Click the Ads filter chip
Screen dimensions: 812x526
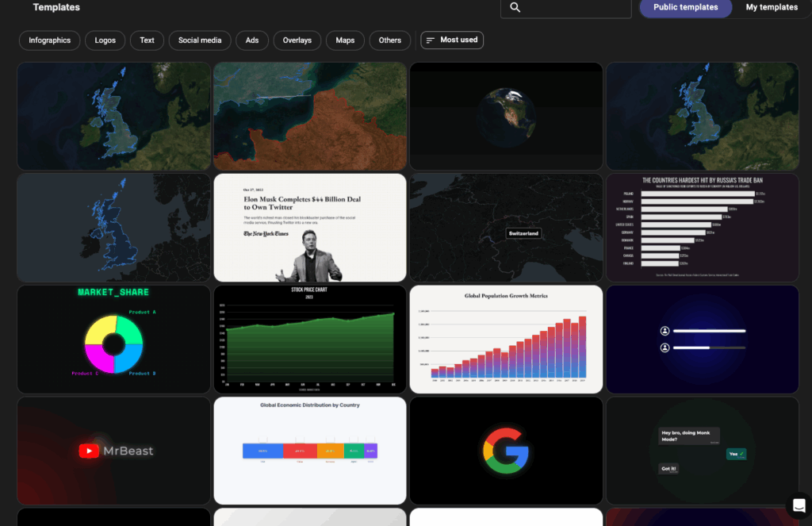click(252, 40)
